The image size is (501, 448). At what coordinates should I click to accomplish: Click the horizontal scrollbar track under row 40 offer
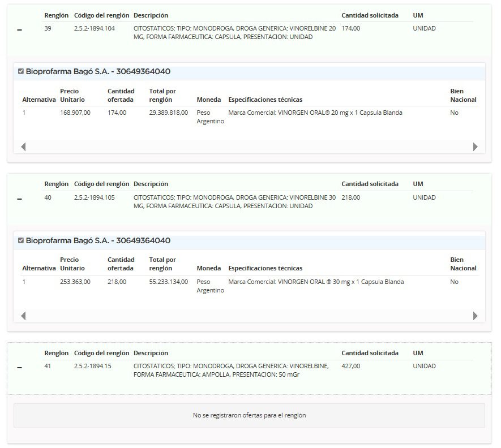tap(249, 316)
